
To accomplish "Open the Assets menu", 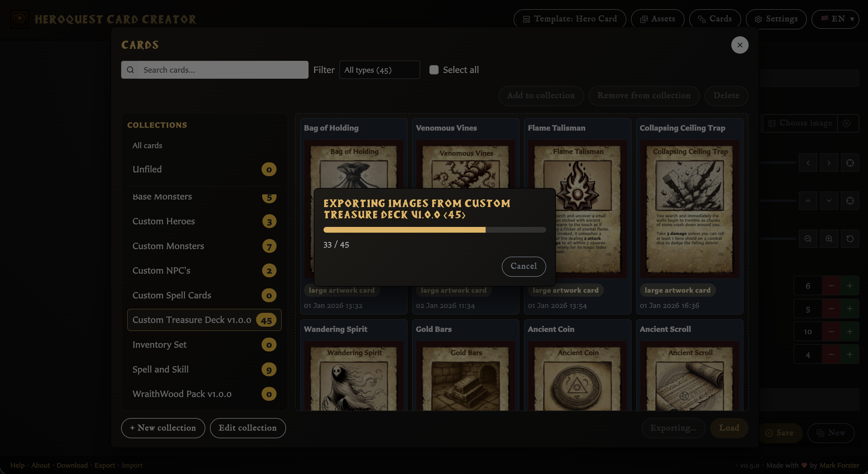I will [x=657, y=19].
